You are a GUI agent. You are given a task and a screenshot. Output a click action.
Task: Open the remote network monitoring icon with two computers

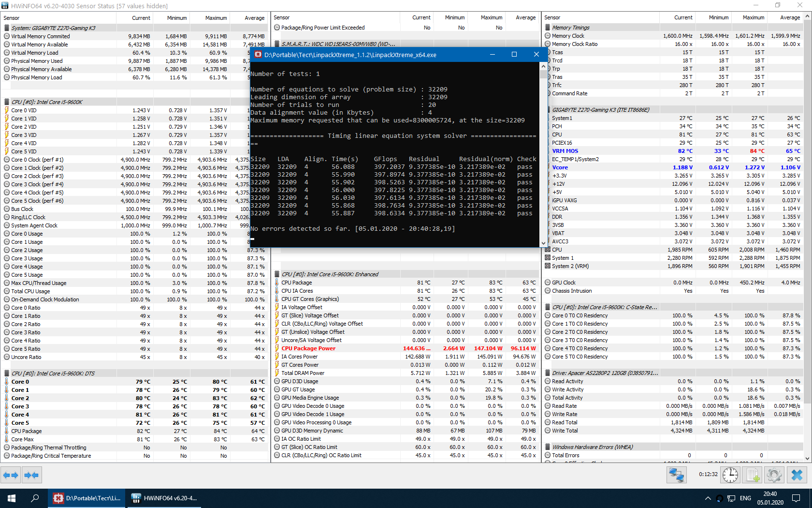[676, 475]
